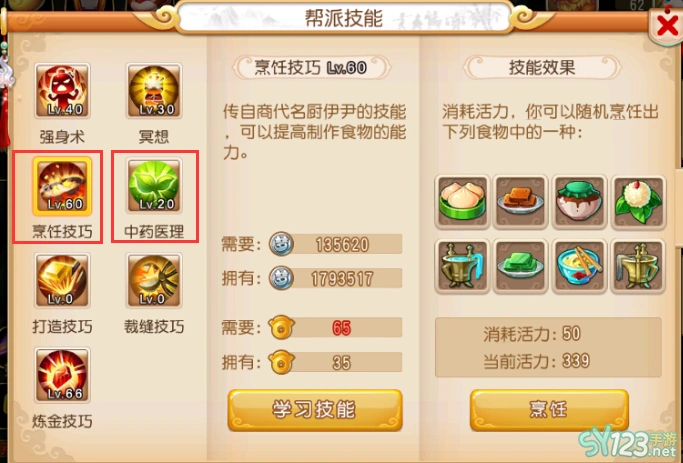Select the 强身术 skill icon
Image resolution: width=683 pixels, height=463 pixels.
[62, 91]
